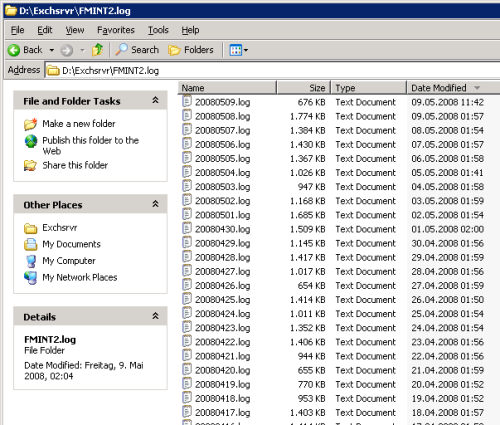
Task: Select file name 20080426.log
Action: [222, 286]
